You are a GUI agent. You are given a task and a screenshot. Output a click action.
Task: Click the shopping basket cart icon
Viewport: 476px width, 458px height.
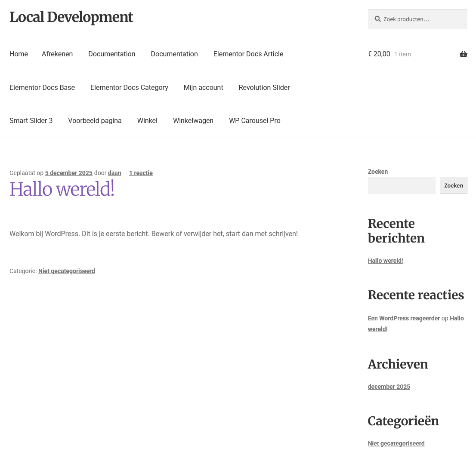tap(463, 54)
